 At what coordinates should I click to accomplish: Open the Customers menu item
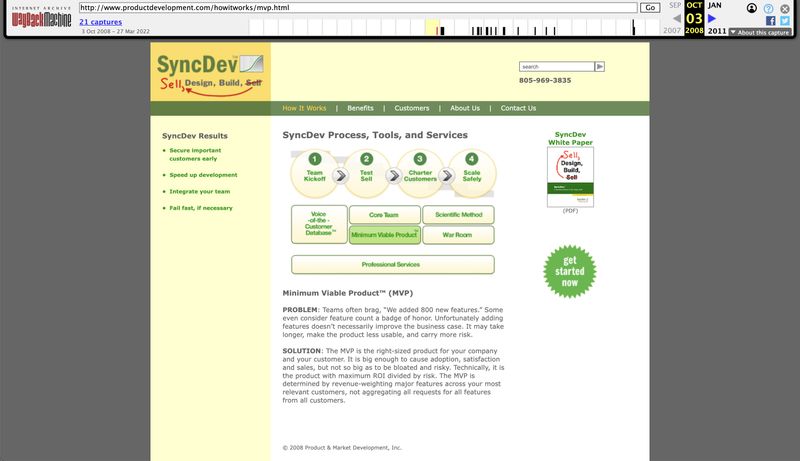pyautogui.click(x=412, y=108)
